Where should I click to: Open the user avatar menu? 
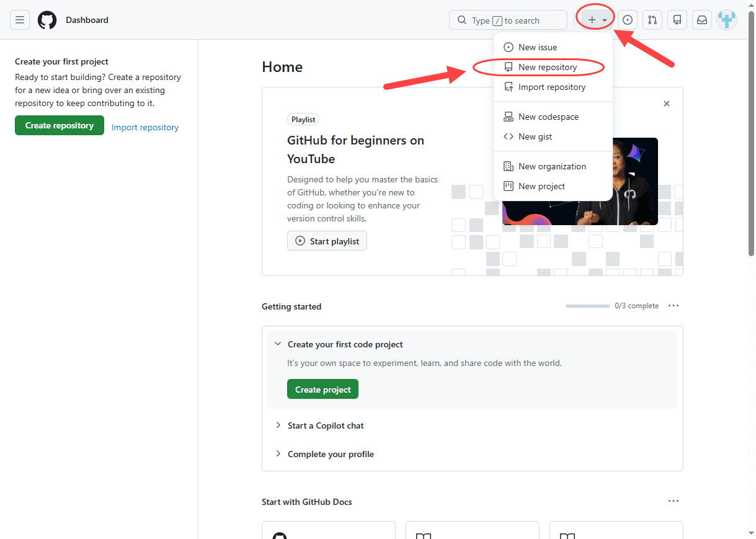coord(727,20)
